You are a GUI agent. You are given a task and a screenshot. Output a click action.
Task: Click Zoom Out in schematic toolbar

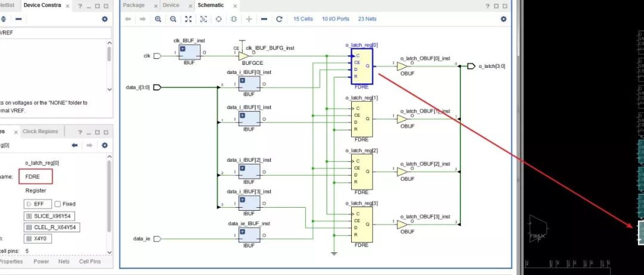click(174, 19)
